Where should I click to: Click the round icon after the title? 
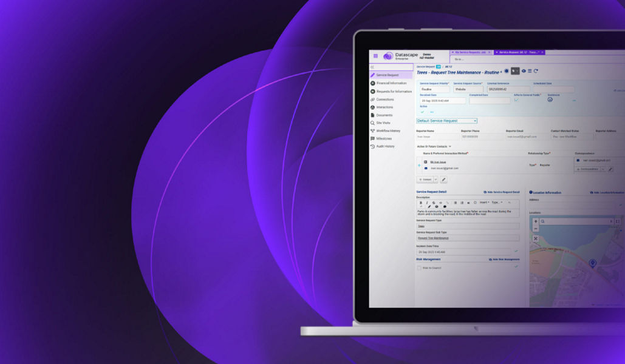507,71
